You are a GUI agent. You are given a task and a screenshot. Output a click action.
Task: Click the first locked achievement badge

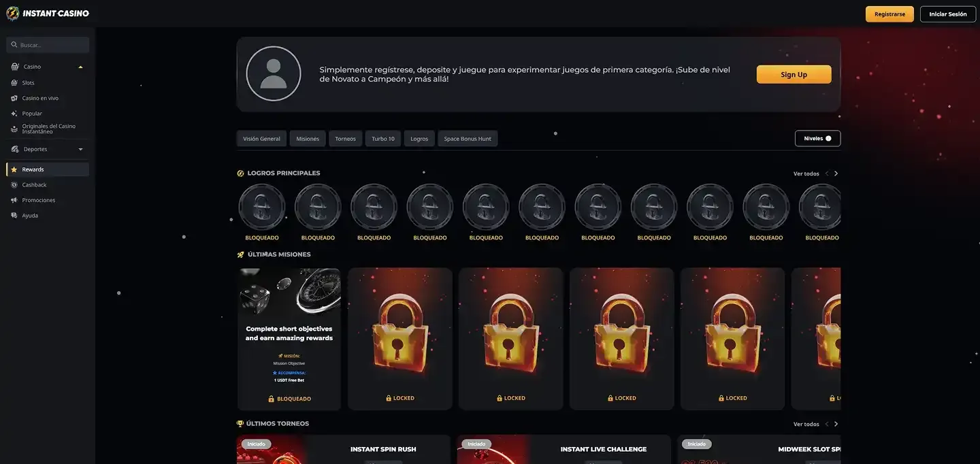coord(262,207)
